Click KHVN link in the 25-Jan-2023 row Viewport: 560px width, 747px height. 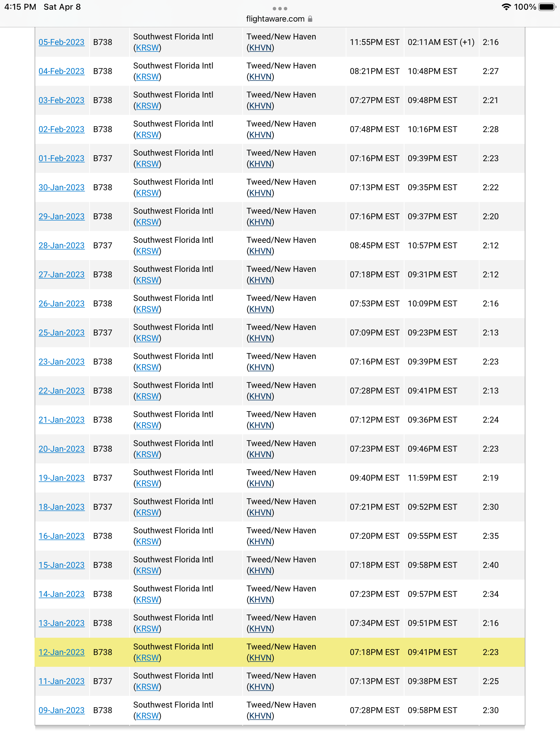coord(260,338)
